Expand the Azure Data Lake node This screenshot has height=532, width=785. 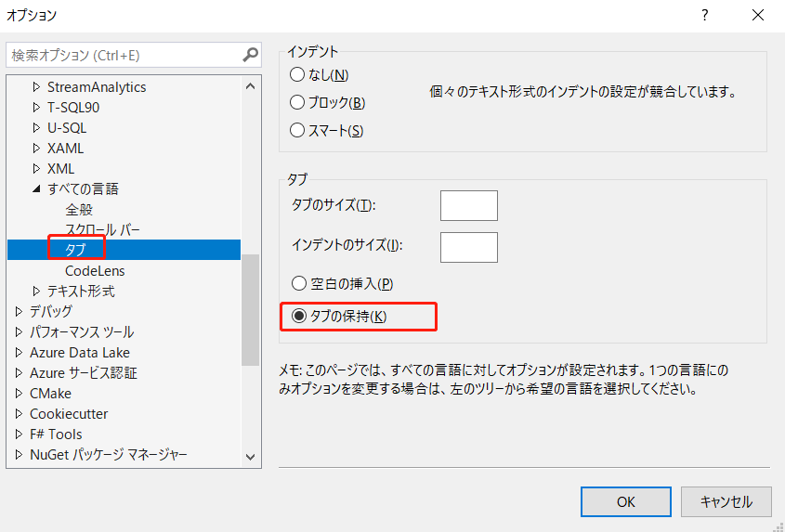point(19,352)
